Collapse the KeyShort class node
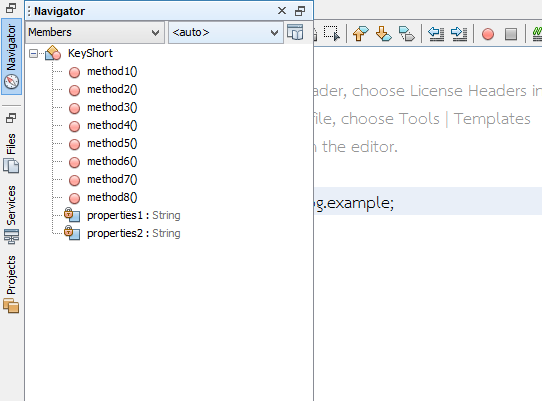 (34, 54)
